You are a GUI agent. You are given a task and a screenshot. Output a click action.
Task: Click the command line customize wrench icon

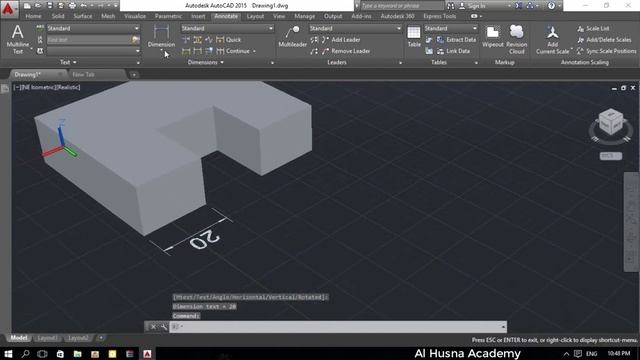[x=164, y=327]
